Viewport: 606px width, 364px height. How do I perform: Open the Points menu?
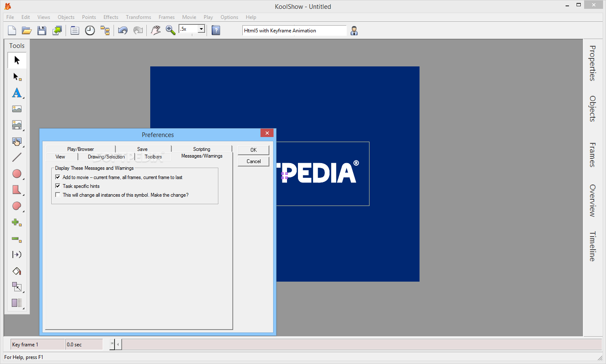(x=89, y=17)
